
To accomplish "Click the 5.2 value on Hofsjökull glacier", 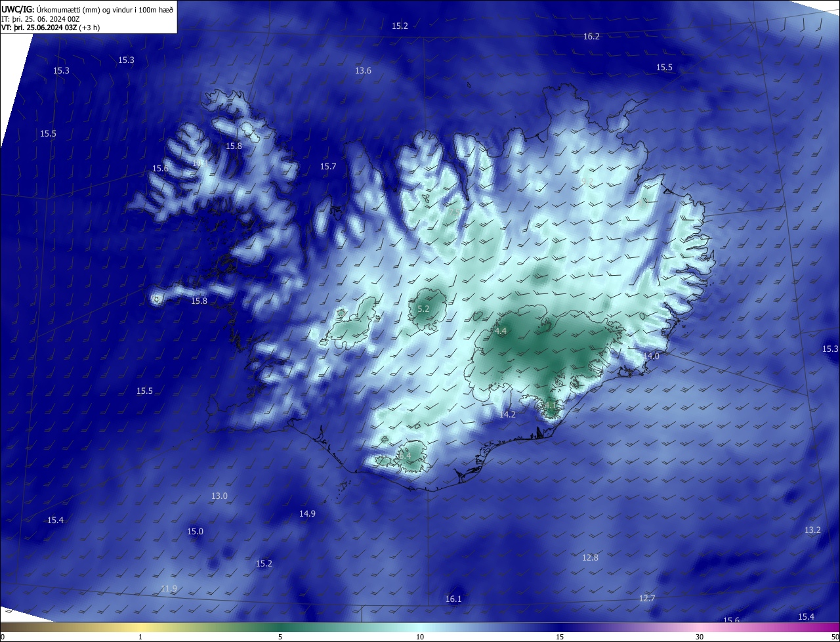I will point(423,309).
